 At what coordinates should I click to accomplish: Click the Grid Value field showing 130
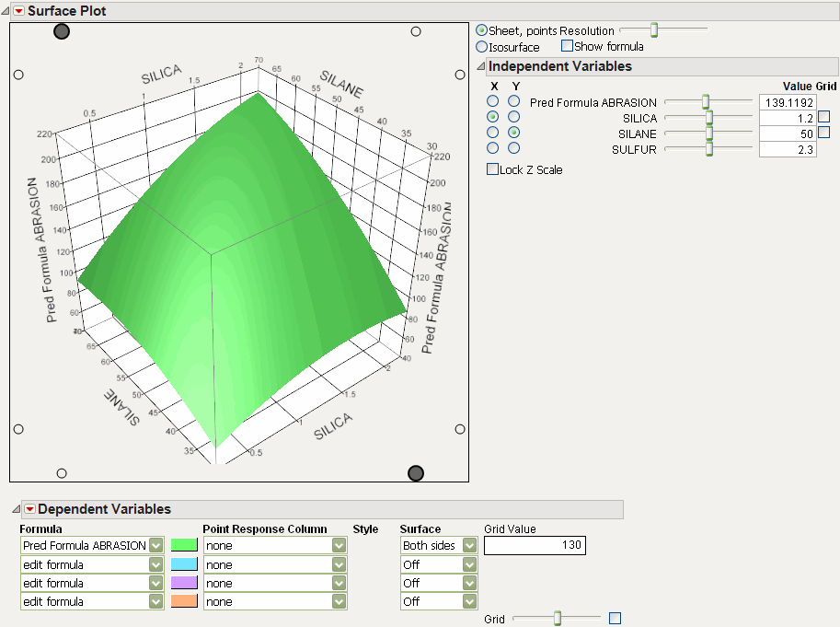(535, 546)
